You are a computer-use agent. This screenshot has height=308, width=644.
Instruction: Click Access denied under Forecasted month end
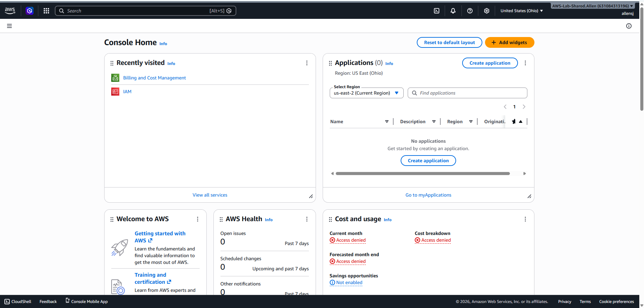[x=348, y=261]
